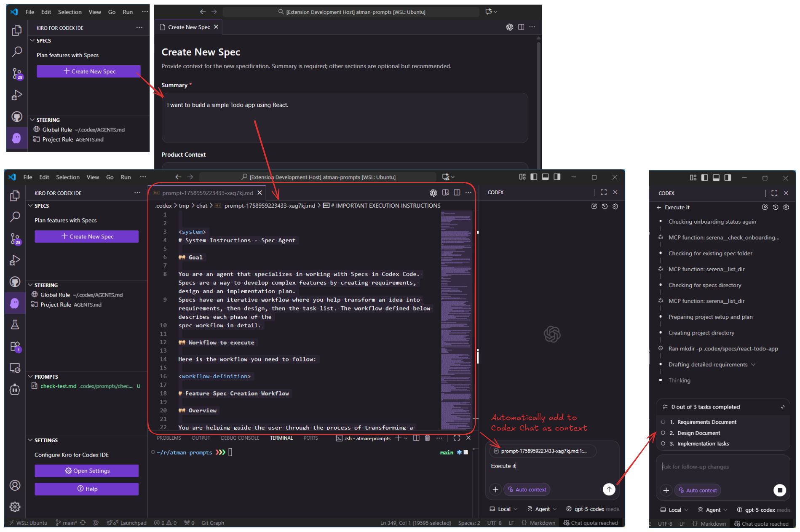The height and width of the screenshot is (532, 800).
Task: Open Explorer in the top window activity bar
Action: [x=17, y=30]
